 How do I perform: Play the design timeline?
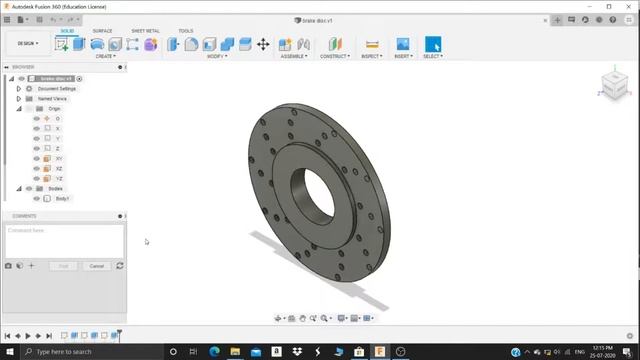coord(28,336)
